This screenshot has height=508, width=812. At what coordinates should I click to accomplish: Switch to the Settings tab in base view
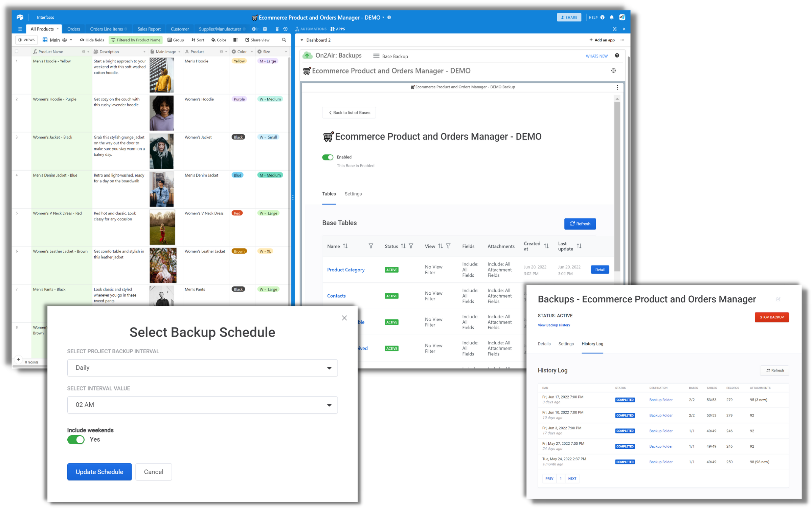pos(353,194)
